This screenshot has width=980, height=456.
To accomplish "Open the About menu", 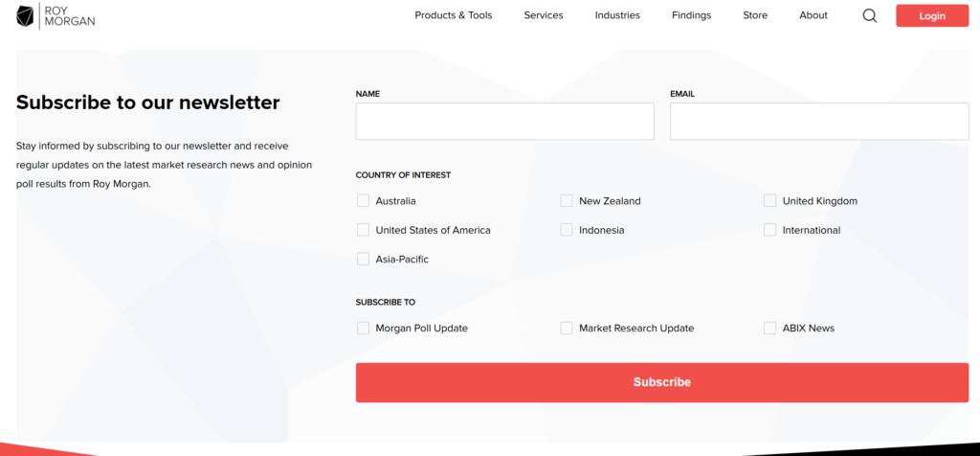I will coord(813,15).
